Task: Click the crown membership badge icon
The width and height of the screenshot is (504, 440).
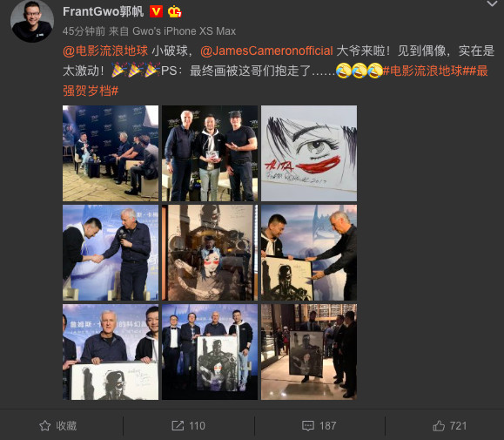Action: pos(175,12)
